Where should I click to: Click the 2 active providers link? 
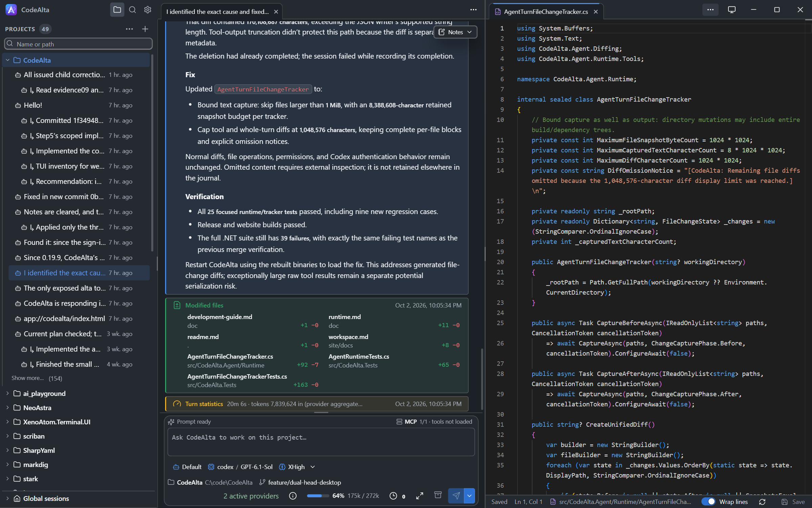(251, 496)
